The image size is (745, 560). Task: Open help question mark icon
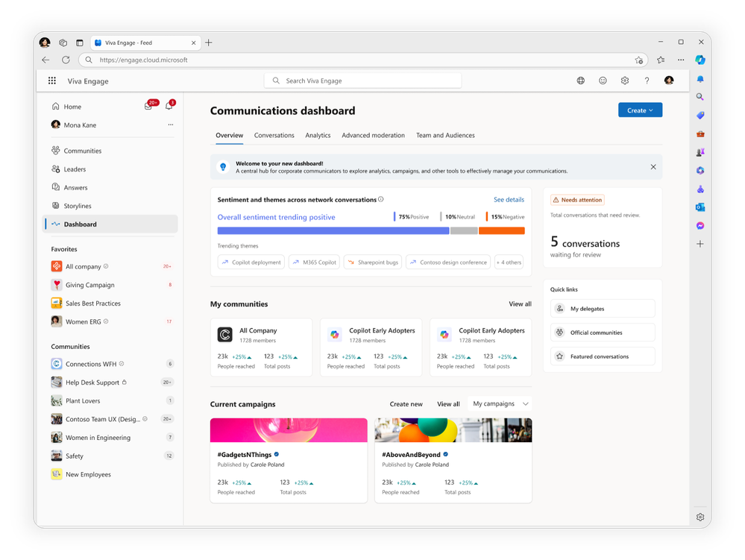point(647,81)
